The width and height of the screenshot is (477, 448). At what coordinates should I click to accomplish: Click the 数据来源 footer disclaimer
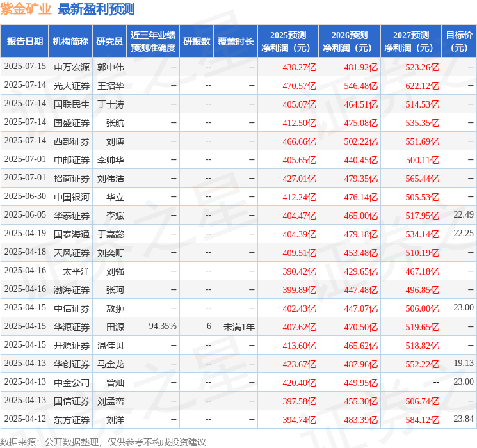103,442
